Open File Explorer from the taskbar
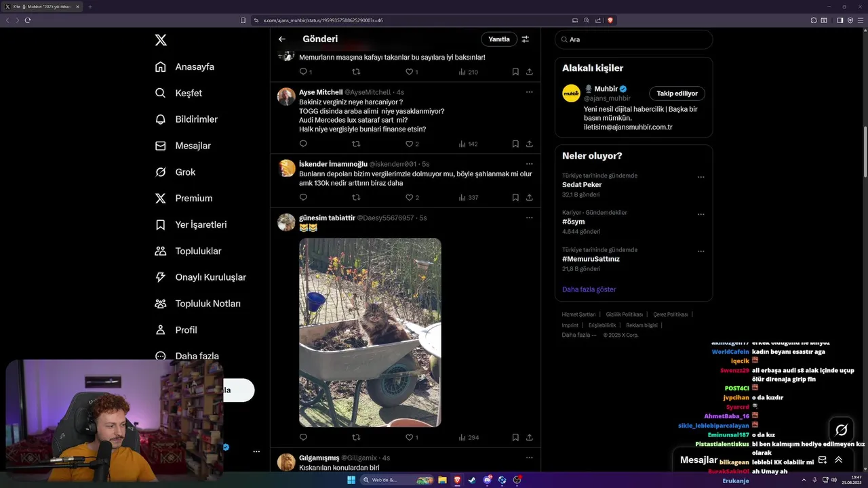The height and width of the screenshot is (488, 868). tap(442, 480)
